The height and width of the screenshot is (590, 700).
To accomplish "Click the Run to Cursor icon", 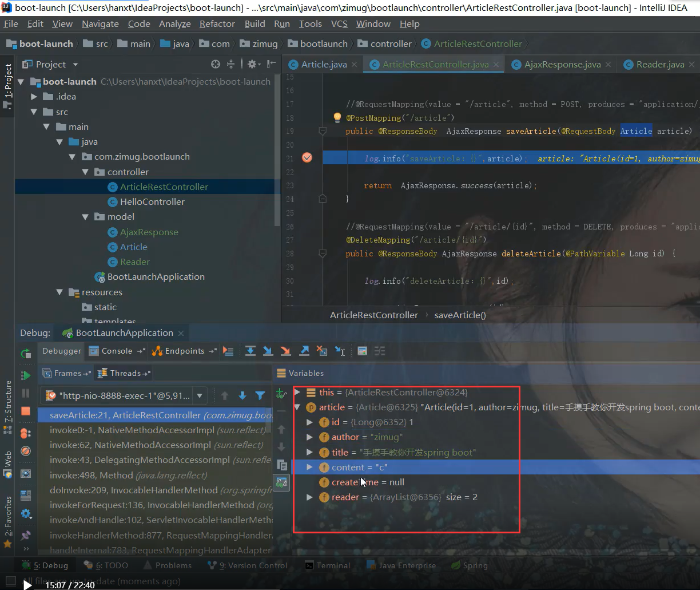I will tap(340, 351).
